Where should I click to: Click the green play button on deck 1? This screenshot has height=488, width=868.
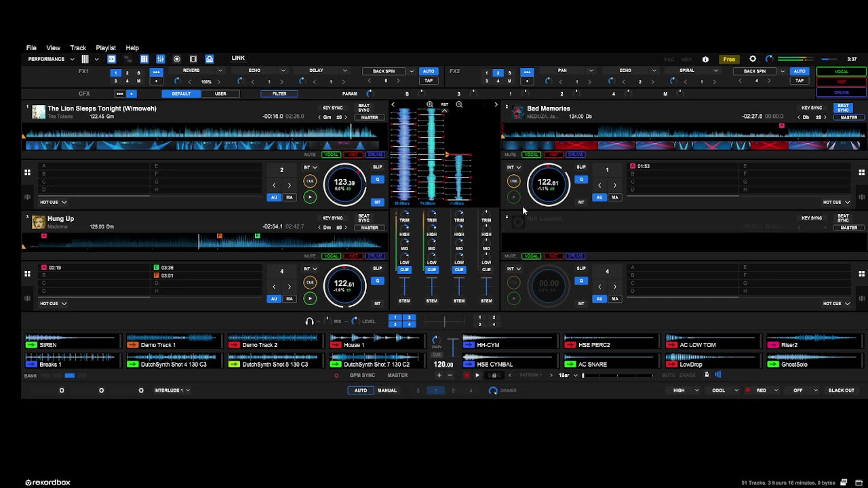310,197
